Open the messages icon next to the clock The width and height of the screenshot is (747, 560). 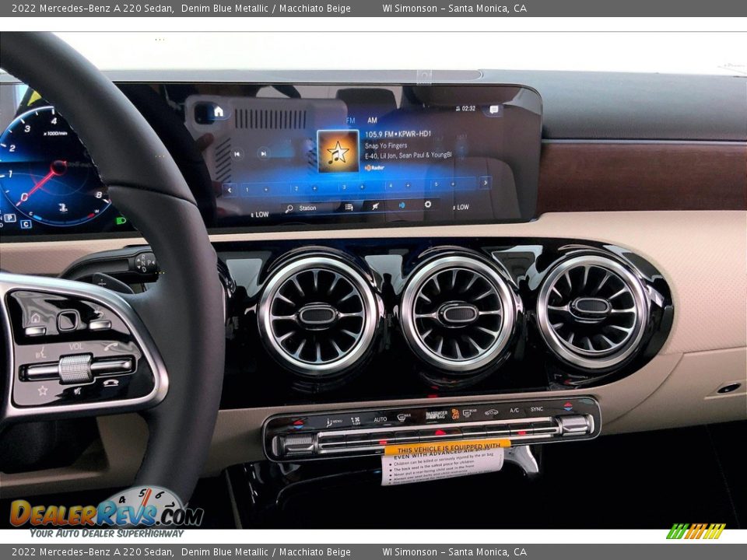pyautogui.click(x=493, y=110)
